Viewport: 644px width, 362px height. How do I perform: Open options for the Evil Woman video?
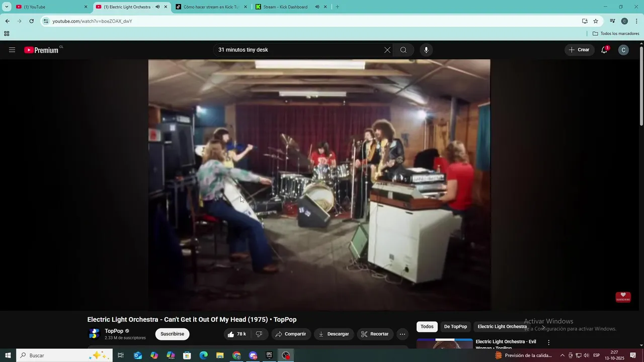pyautogui.click(x=549, y=342)
